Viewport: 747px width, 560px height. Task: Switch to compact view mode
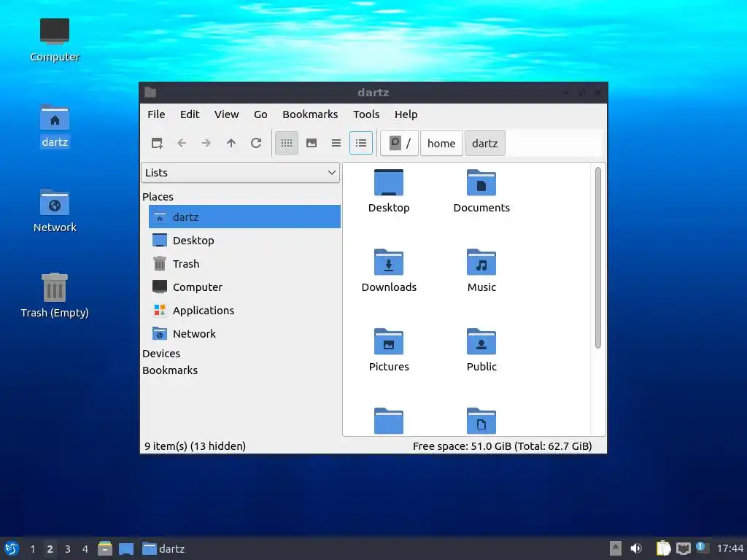tap(336, 143)
